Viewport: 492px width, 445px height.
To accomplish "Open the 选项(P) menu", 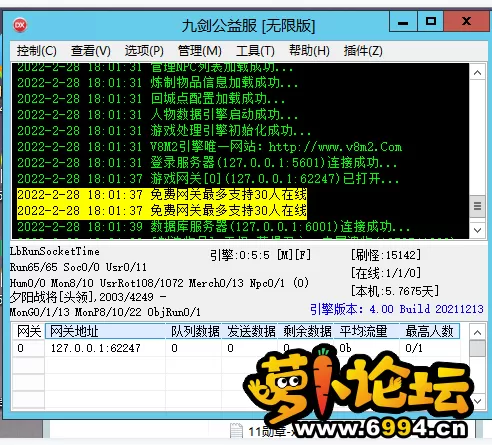I will [x=144, y=51].
